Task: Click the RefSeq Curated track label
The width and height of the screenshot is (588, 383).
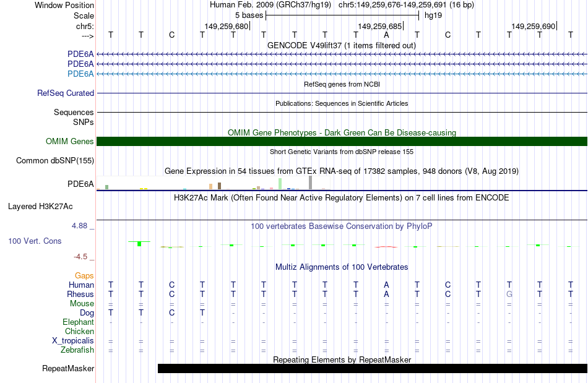Action: (x=66, y=93)
